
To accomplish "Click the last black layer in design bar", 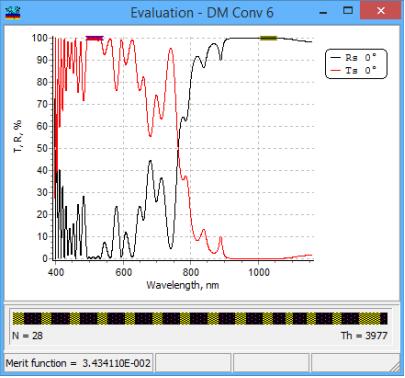I will pos(384,319).
